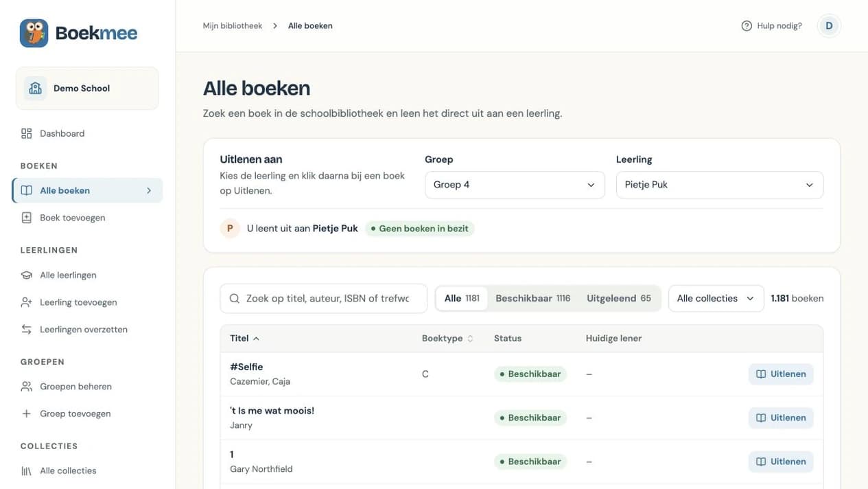Select the Beschikbaar 1116 filter tab
Viewport: 868px width, 489px height.
533,298
